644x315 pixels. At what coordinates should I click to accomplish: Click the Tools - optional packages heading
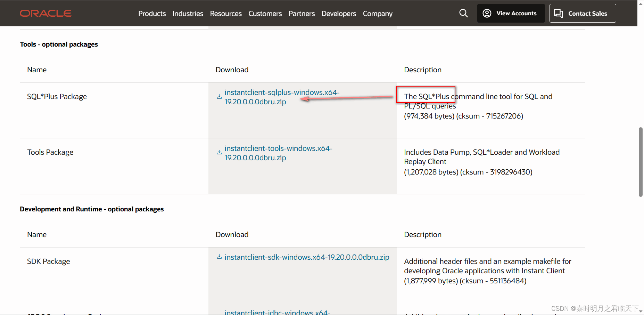pyautogui.click(x=59, y=44)
